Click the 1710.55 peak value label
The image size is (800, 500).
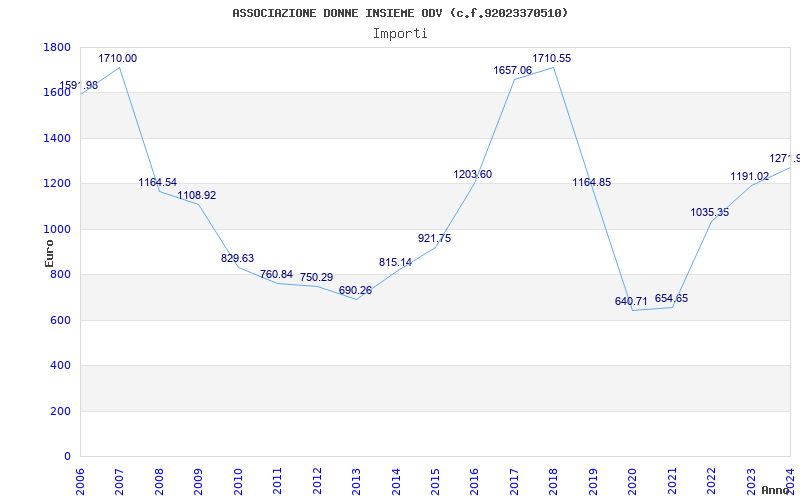tap(551, 59)
